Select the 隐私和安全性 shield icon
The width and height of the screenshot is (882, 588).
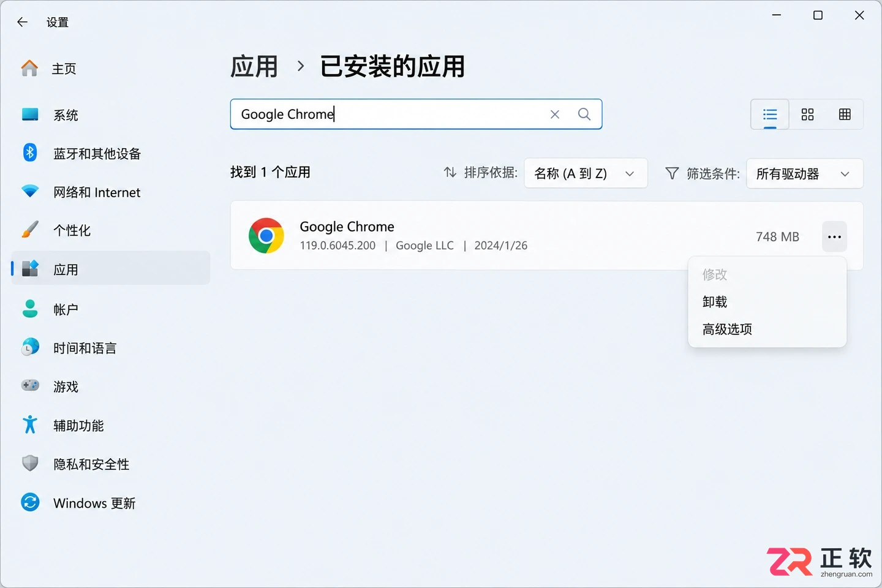pos(30,463)
